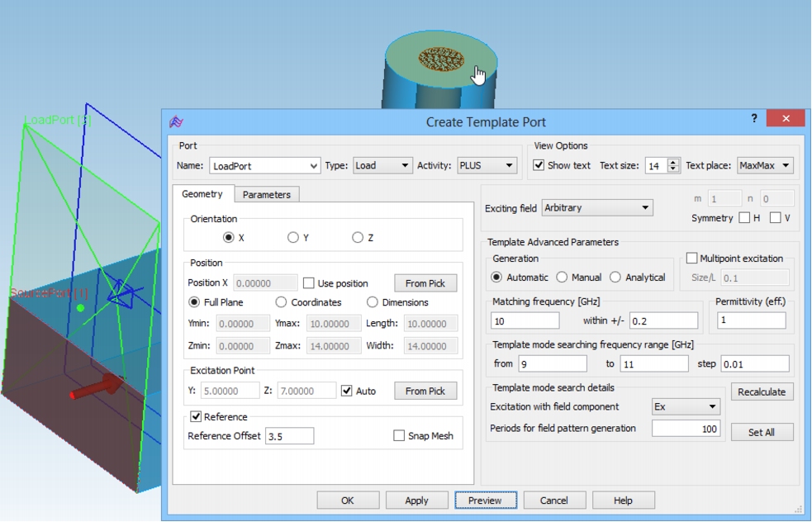
Task: Toggle the Show text checkbox
Action: [539, 165]
